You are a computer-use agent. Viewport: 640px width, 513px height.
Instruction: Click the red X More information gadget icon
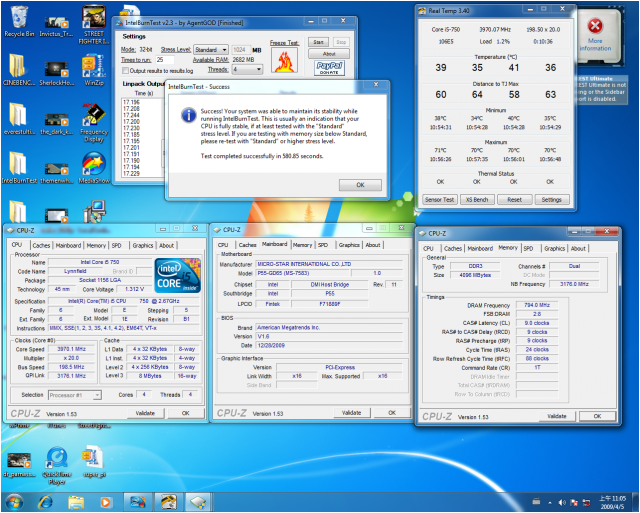pyautogui.click(x=595, y=26)
